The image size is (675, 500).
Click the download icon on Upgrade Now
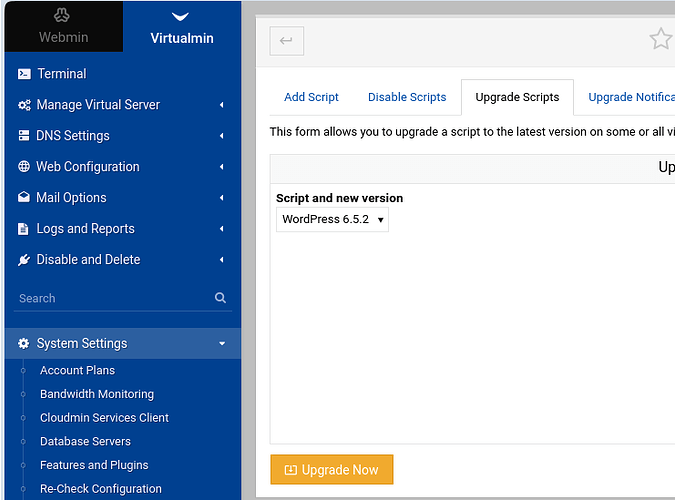[x=291, y=470]
